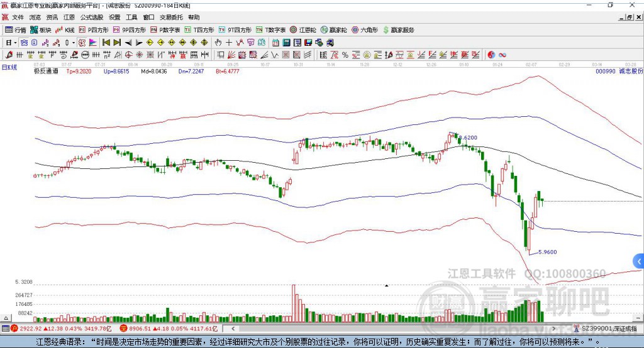Select the Gann fan lines icon
This screenshot has width=644, height=348.
pos(231,55)
